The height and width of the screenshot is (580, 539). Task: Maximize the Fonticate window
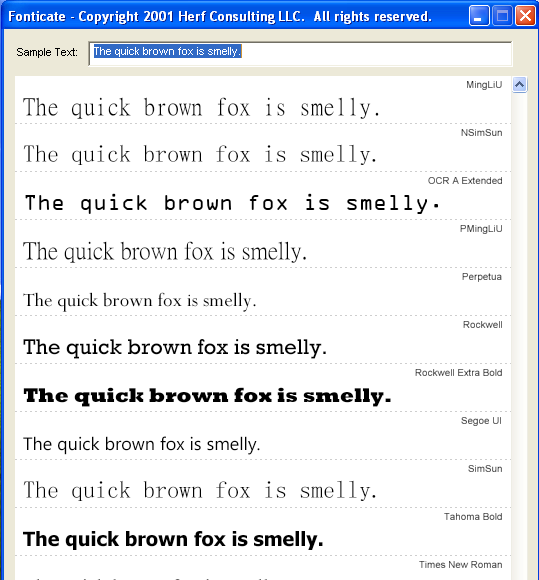point(502,16)
